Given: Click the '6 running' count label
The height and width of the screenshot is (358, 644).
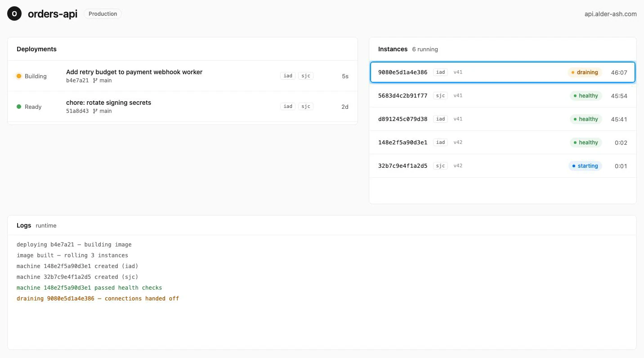Looking at the screenshot, I should 425,49.
